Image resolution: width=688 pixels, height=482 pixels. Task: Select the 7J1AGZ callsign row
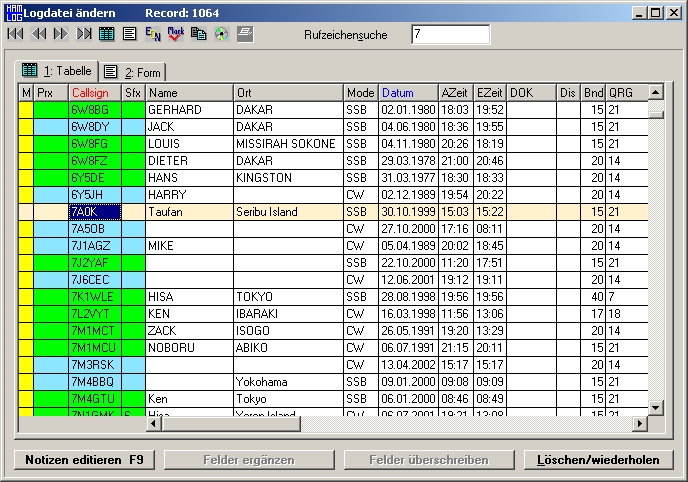coord(94,245)
